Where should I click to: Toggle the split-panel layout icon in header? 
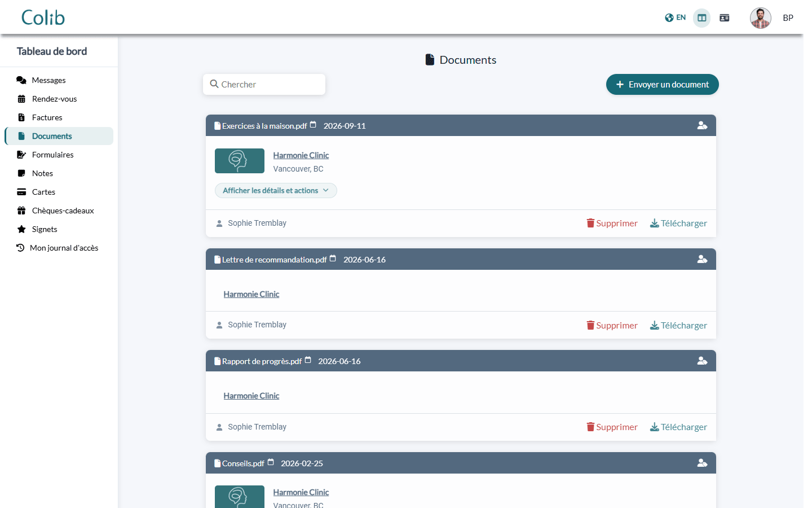click(x=701, y=18)
